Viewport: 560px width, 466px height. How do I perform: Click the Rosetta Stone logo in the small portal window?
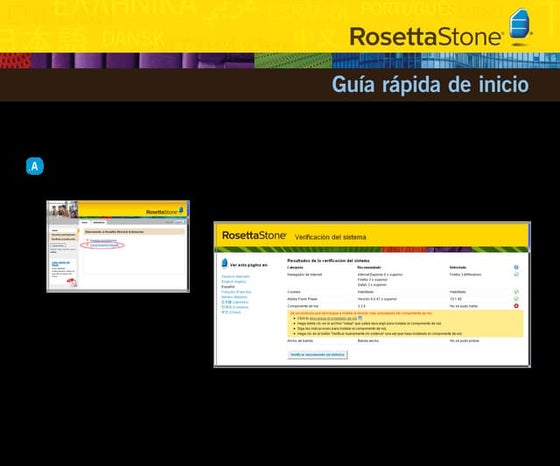pyautogui.click(x=164, y=211)
